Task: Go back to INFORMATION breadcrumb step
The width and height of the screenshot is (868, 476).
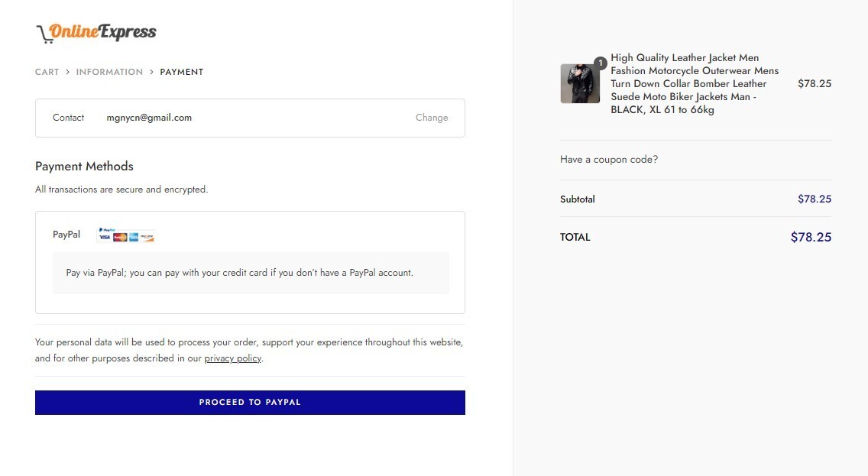Action: pyautogui.click(x=109, y=72)
